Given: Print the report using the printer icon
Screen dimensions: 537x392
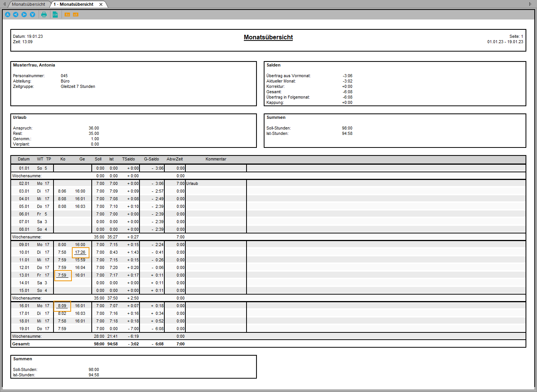Looking at the screenshot, I should (44, 15).
